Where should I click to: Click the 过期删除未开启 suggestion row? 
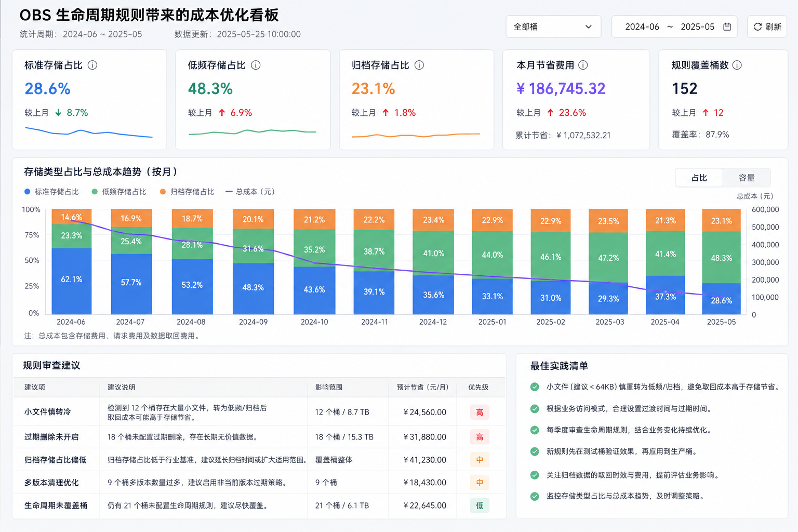tap(259, 437)
